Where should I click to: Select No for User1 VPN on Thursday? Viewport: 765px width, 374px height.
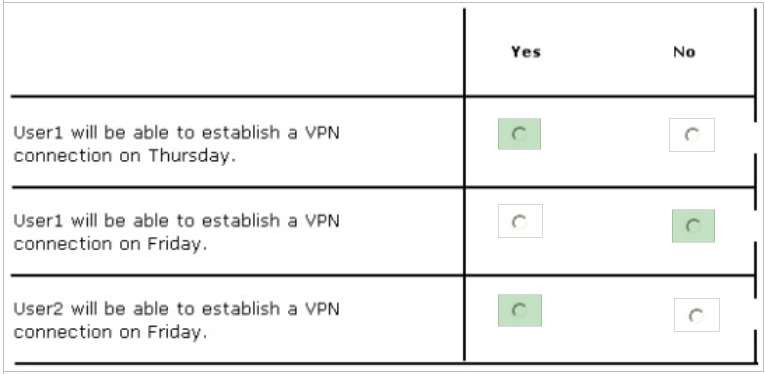coord(692,135)
